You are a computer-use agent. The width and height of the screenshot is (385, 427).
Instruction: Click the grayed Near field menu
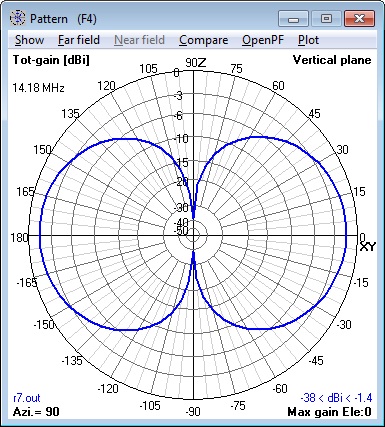(x=139, y=40)
